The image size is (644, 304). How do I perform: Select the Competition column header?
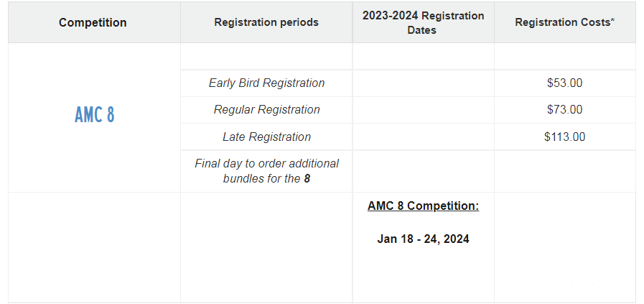tap(93, 22)
